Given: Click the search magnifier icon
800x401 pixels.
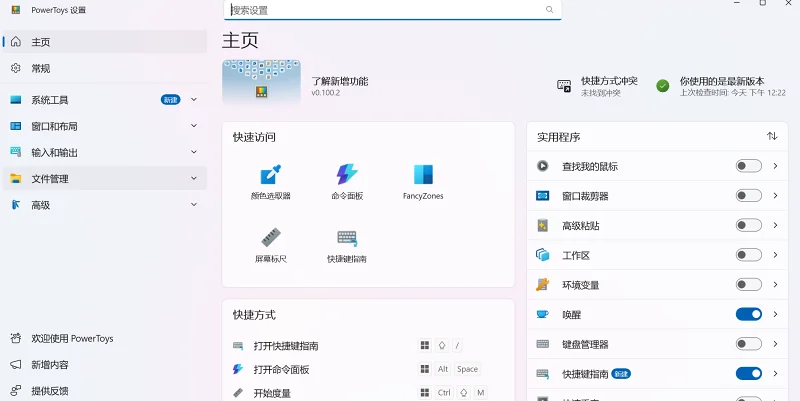Looking at the screenshot, I should [x=549, y=9].
